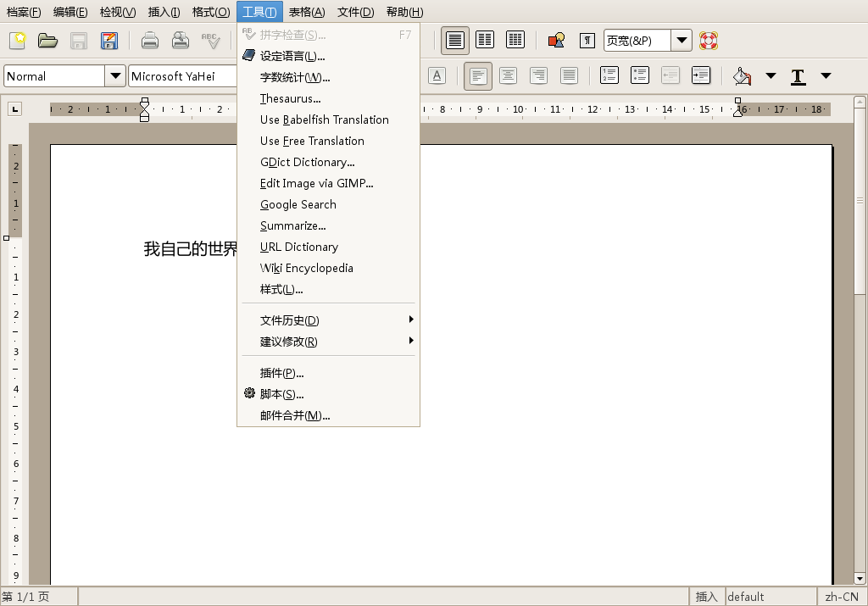Image resolution: width=868 pixels, height=606 pixels.
Task: Expand the 建议修改(R) submenu
Action: point(328,342)
